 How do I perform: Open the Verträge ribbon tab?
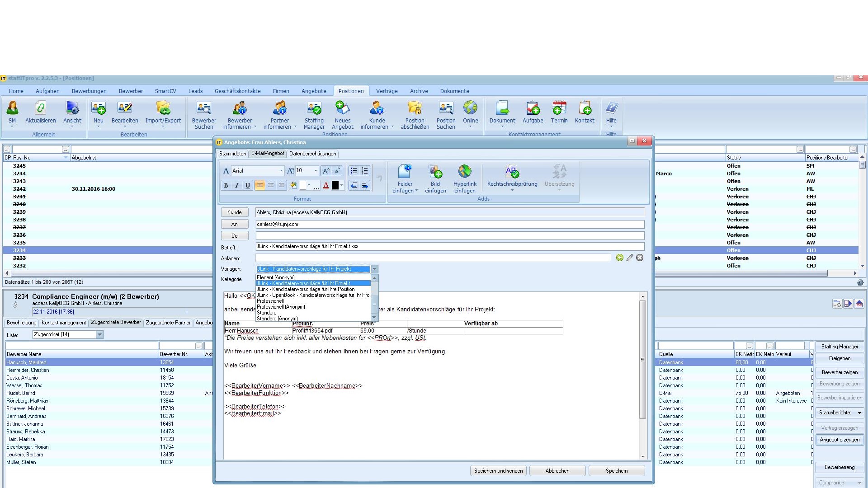pos(387,91)
